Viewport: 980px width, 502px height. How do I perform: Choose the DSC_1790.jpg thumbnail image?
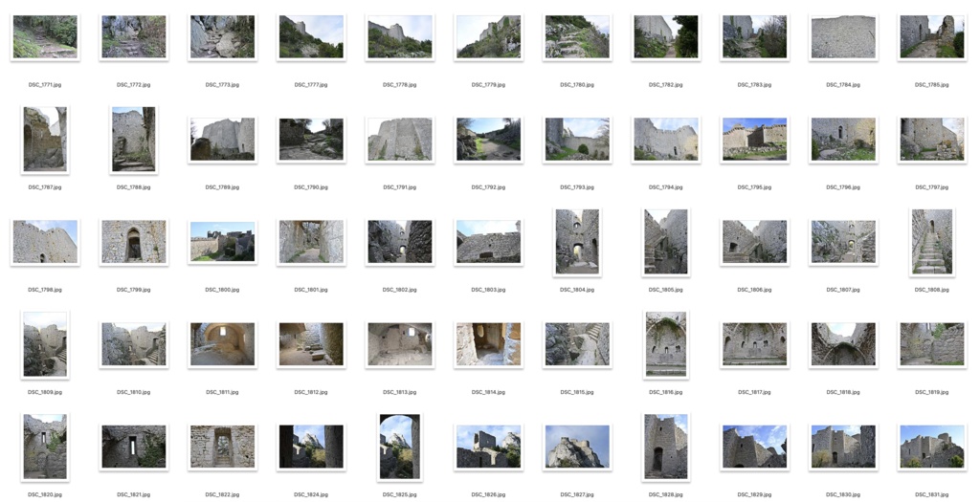(x=311, y=140)
